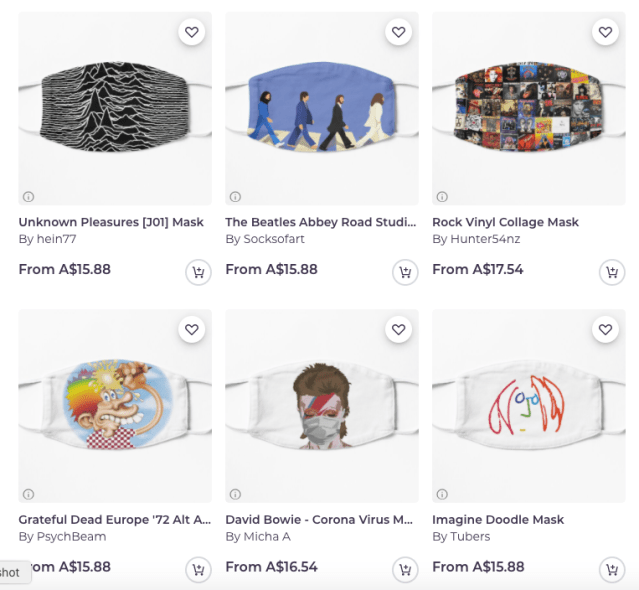This screenshot has width=639, height=590.
Task: Open info icon on David Bowie mask image
Action: [x=235, y=494]
